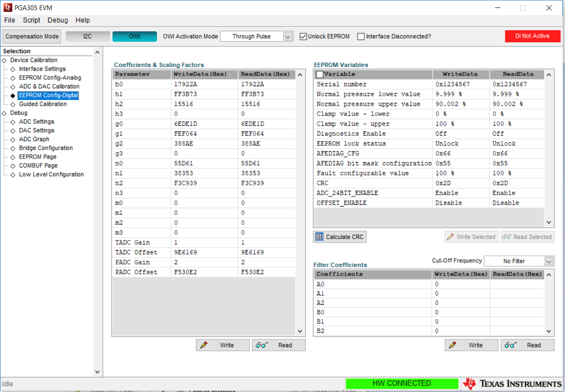Open Bridge Configuration page
565x392 pixels.
click(x=46, y=148)
